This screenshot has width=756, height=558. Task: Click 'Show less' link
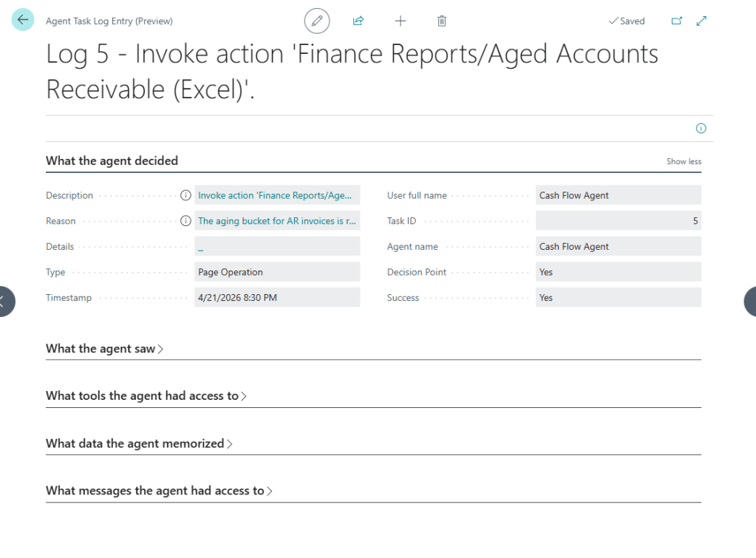click(684, 162)
